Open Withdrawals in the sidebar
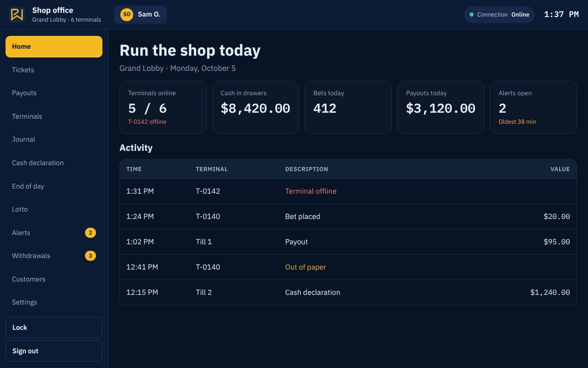The height and width of the screenshot is (368, 588). [54, 256]
